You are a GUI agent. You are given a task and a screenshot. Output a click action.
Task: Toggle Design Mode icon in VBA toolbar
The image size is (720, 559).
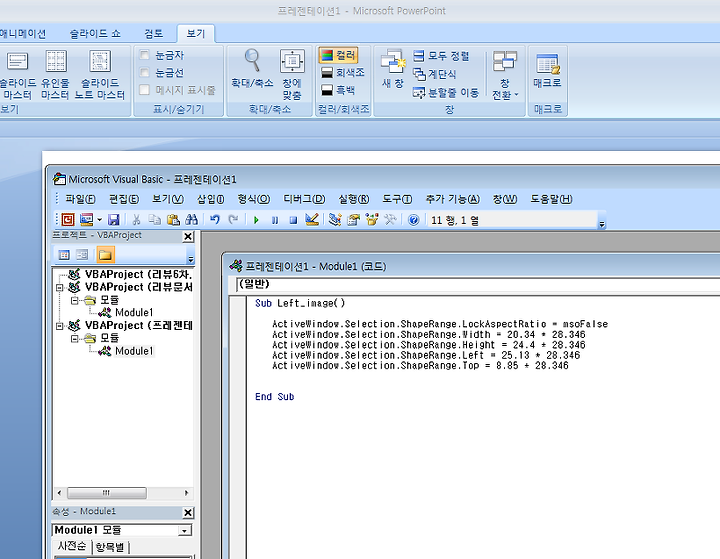[312, 220]
